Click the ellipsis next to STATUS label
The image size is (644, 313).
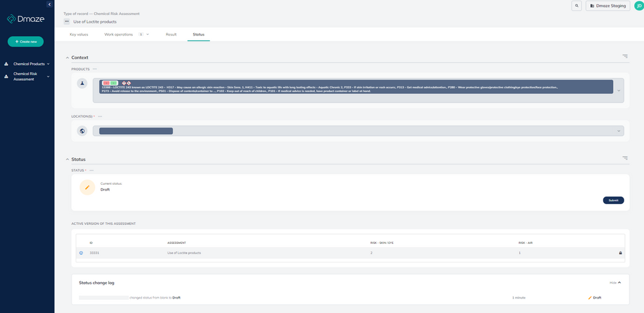point(91,170)
